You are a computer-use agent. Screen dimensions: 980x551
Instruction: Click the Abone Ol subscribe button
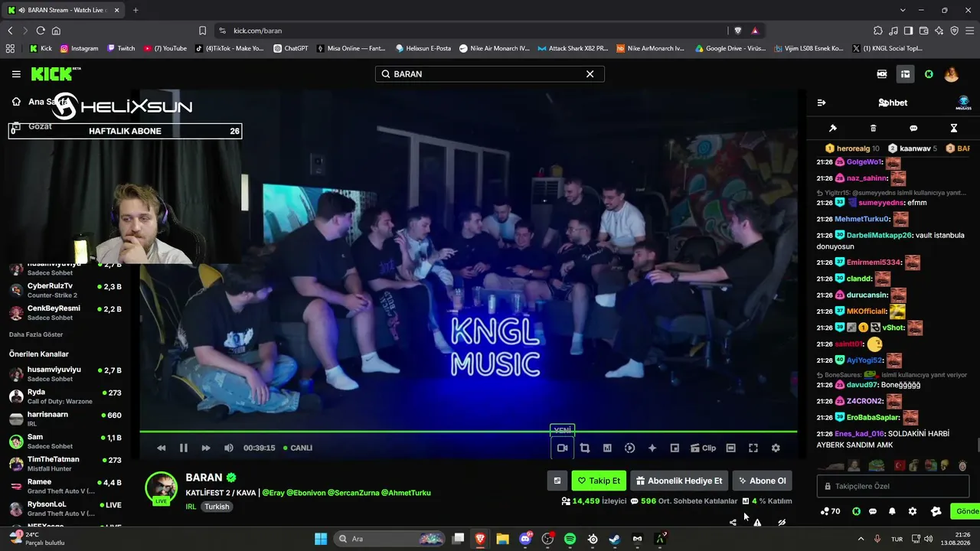click(762, 481)
